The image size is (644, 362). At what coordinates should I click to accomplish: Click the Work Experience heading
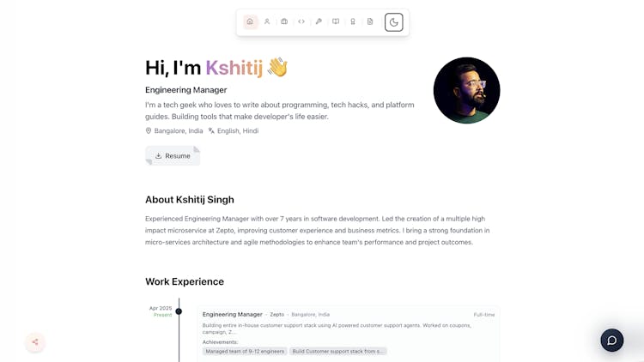click(185, 281)
